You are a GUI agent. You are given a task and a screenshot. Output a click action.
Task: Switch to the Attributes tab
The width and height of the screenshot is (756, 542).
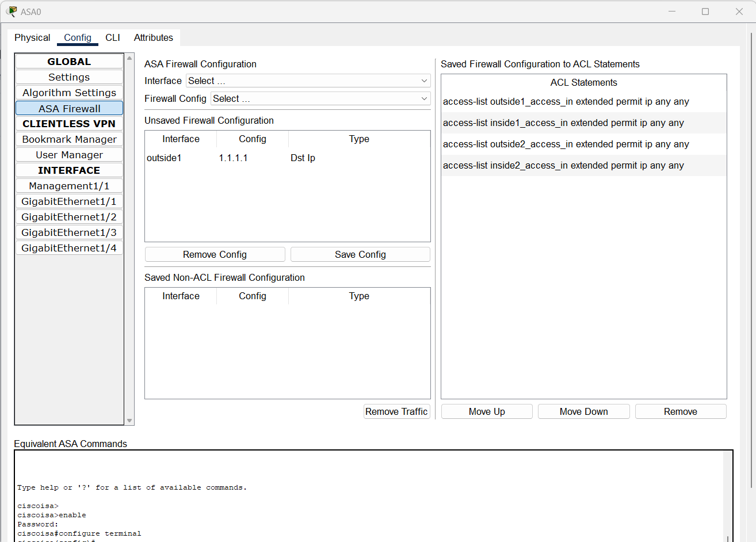(153, 37)
